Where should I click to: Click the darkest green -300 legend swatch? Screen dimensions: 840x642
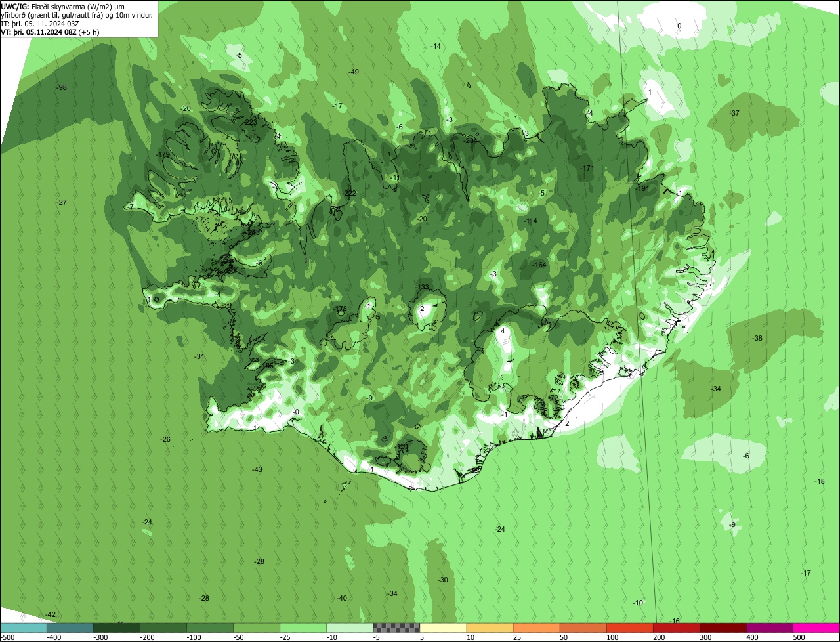point(117,628)
